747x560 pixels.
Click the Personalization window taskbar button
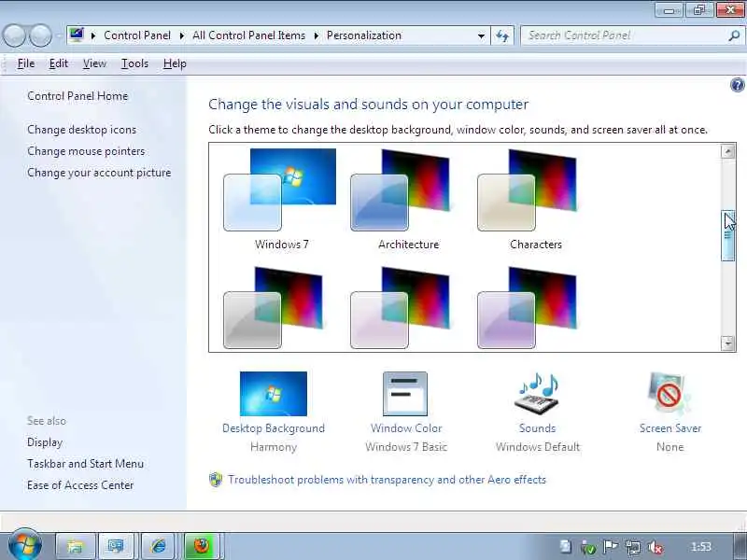116,546
